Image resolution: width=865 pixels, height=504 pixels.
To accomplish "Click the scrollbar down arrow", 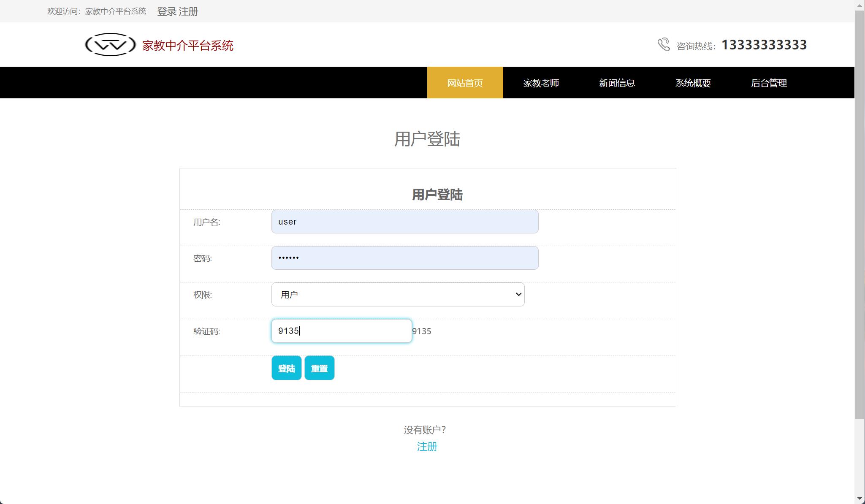I will tap(860, 499).
